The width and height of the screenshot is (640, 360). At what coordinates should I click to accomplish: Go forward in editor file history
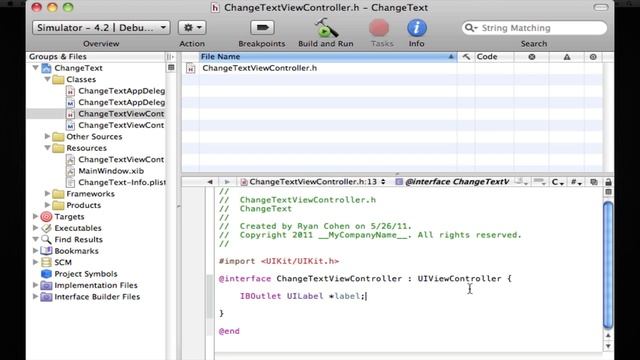click(x=227, y=182)
